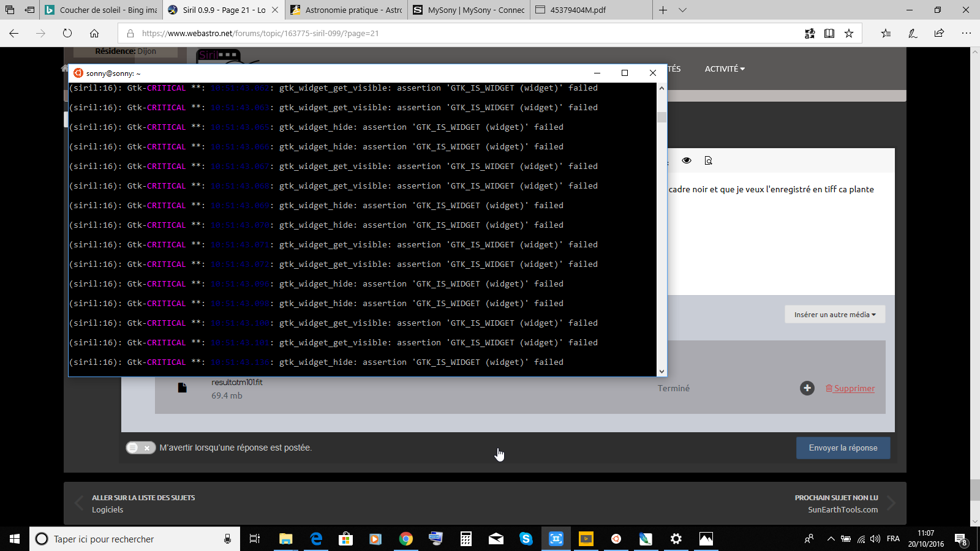
Task: Open Skype from the taskbar
Action: point(526,539)
